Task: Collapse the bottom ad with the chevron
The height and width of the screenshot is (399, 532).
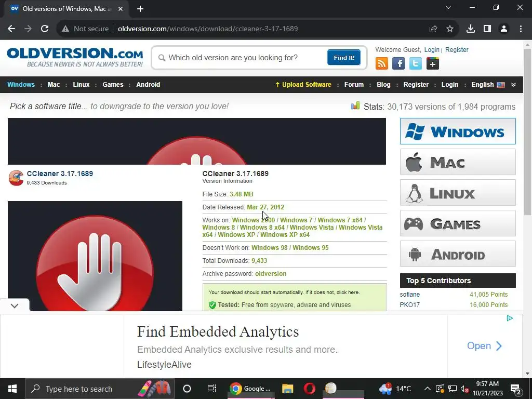Action: [14, 305]
